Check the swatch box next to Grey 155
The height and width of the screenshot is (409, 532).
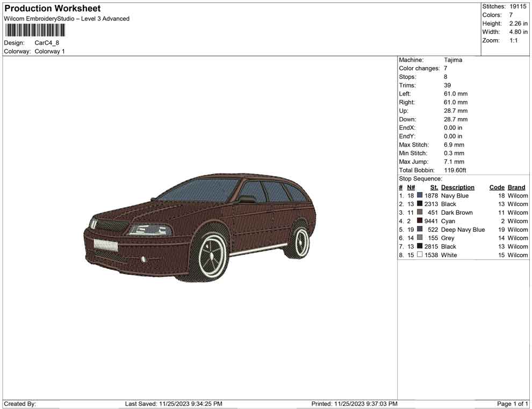coord(420,238)
